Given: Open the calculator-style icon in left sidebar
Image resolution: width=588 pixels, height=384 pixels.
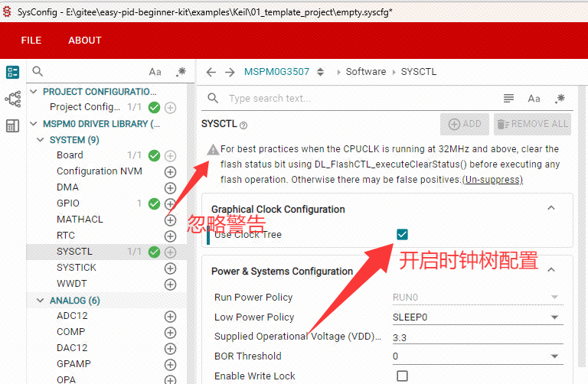Looking at the screenshot, I should pos(12,126).
